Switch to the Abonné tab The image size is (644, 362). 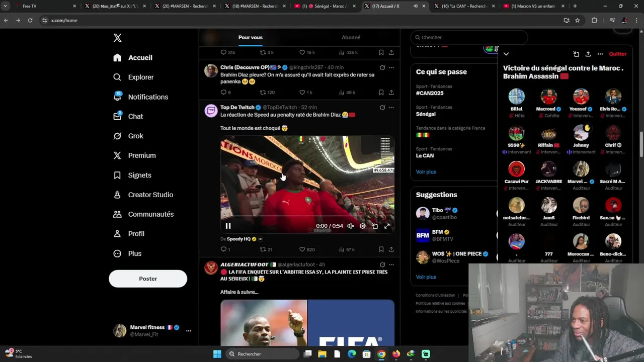click(351, 37)
